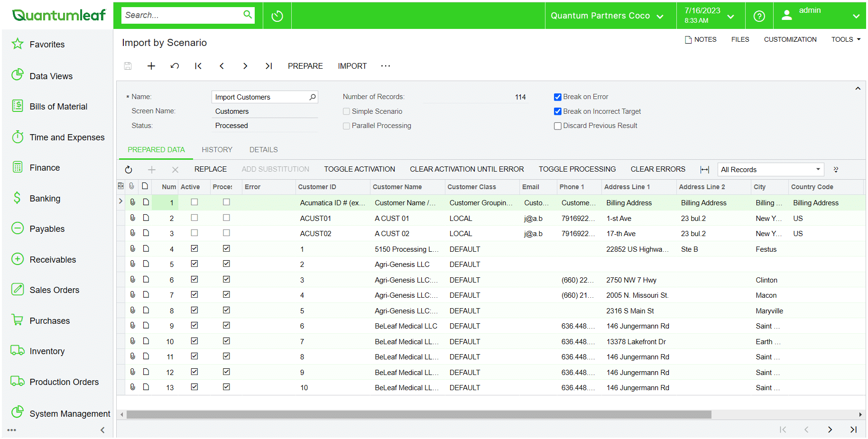Open All Records filter dropdown
Viewport: 868px width, 439px height.
tap(818, 170)
